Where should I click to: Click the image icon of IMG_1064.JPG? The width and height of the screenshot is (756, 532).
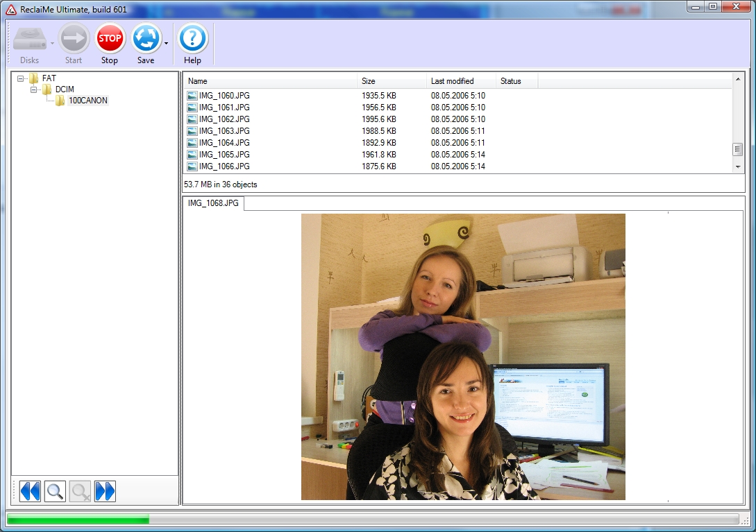pos(192,143)
